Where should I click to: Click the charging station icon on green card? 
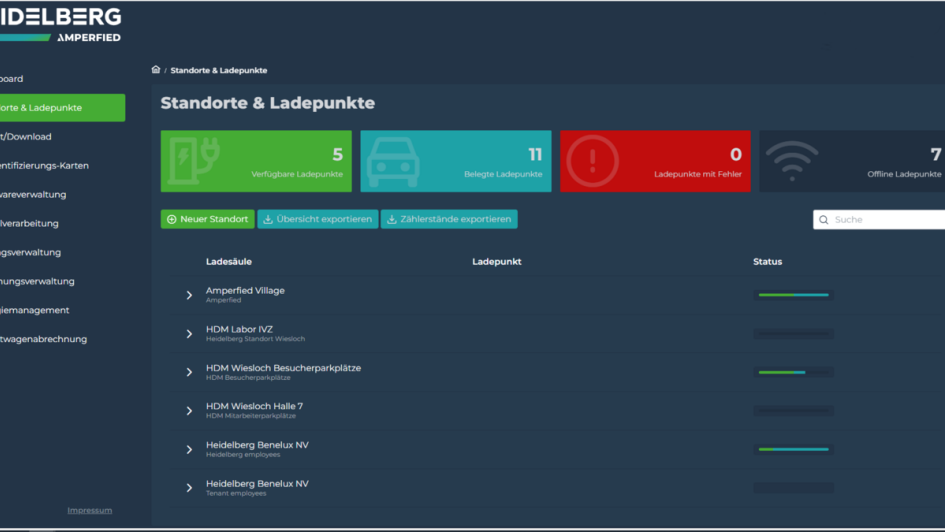(x=193, y=160)
